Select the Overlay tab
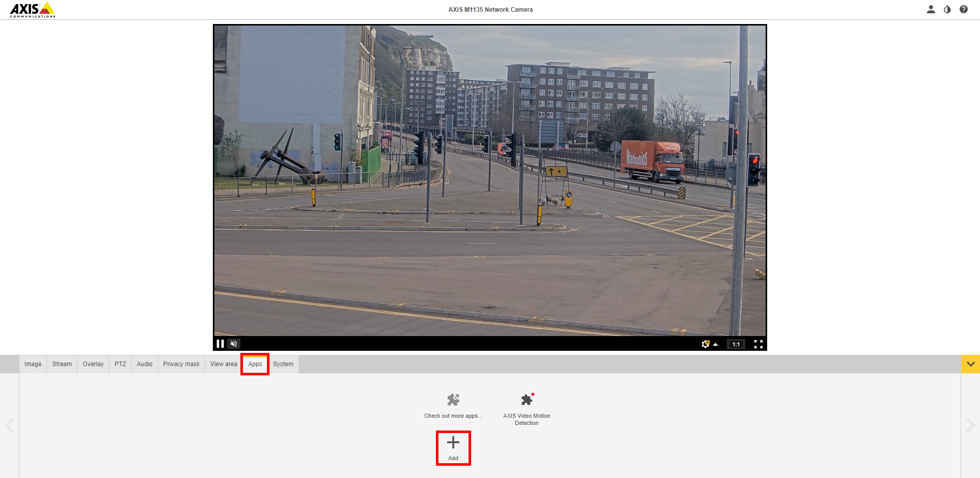Screen dimensions: 980x478 93,364
